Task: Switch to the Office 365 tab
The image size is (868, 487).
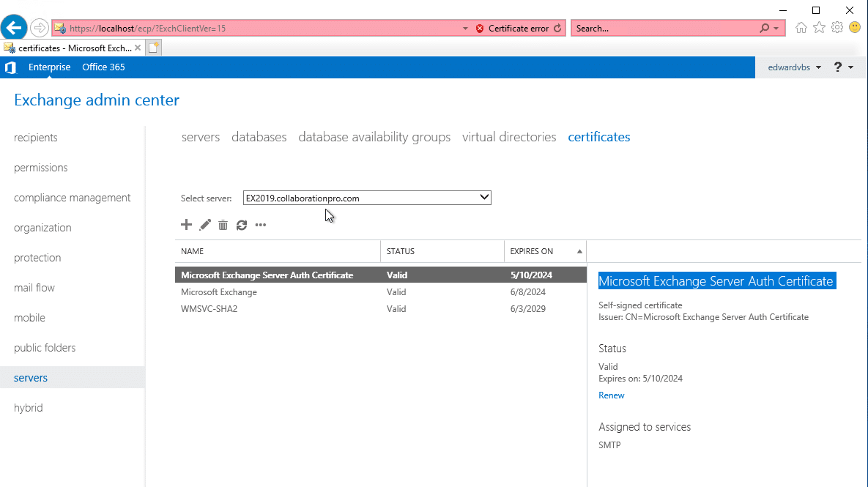Action: click(x=103, y=67)
